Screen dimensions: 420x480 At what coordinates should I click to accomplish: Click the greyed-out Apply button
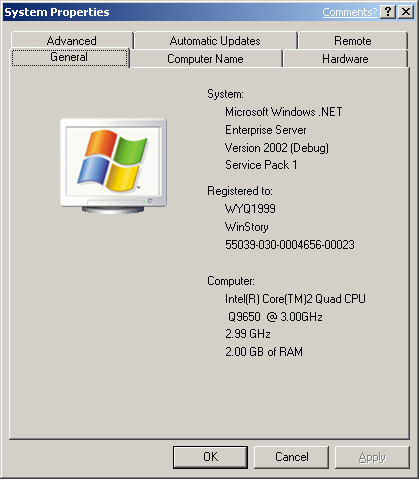372,457
